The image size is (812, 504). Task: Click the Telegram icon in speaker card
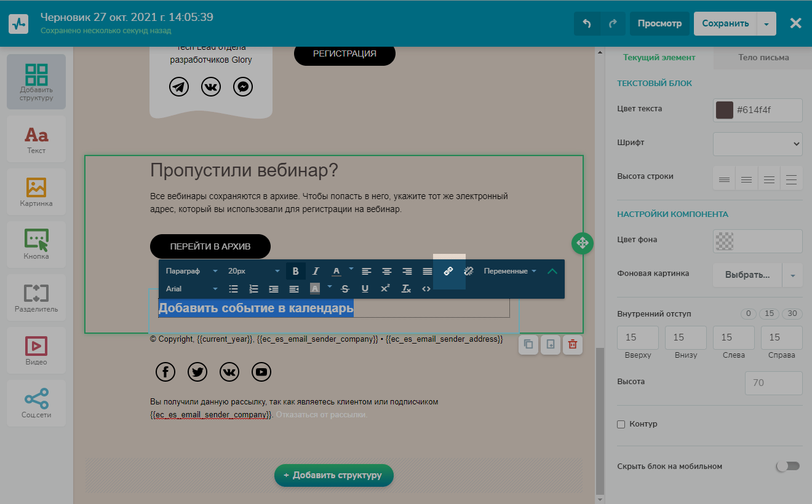coord(179,87)
